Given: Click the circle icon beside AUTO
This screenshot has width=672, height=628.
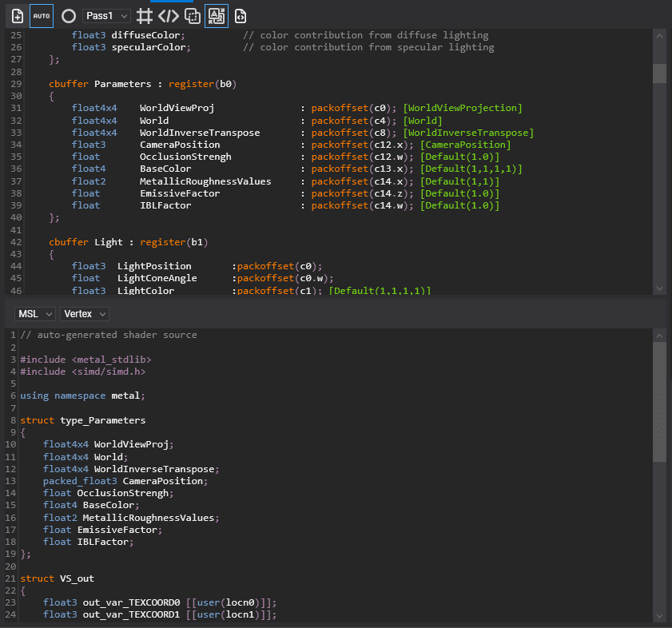Looking at the screenshot, I should click(x=69, y=16).
